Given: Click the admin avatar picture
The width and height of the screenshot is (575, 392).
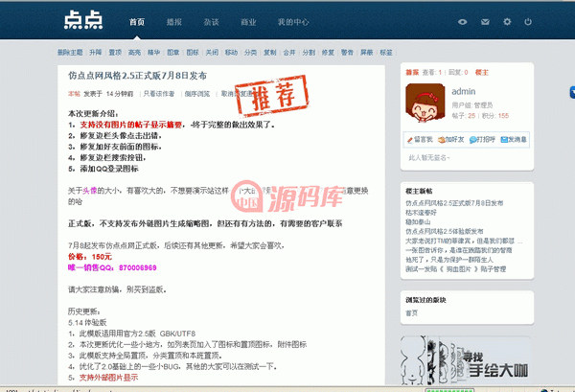Looking at the screenshot, I should coord(425,103).
